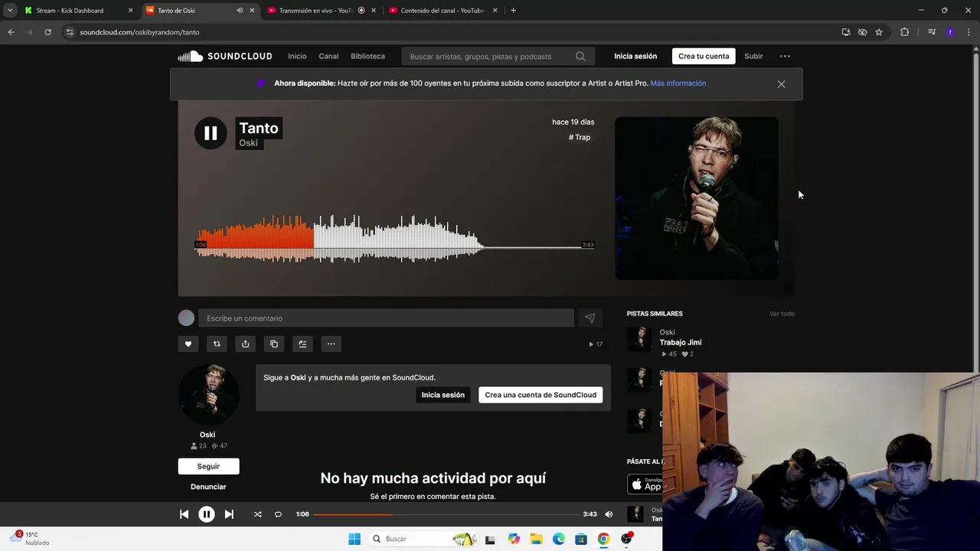Open the Biblioteca nav item

(367, 56)
